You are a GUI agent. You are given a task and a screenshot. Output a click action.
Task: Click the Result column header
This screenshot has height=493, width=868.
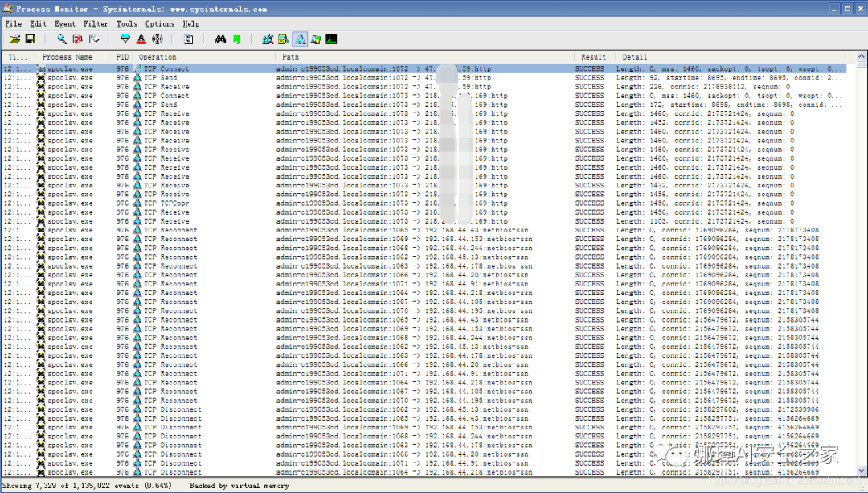[x=594, y=57]
